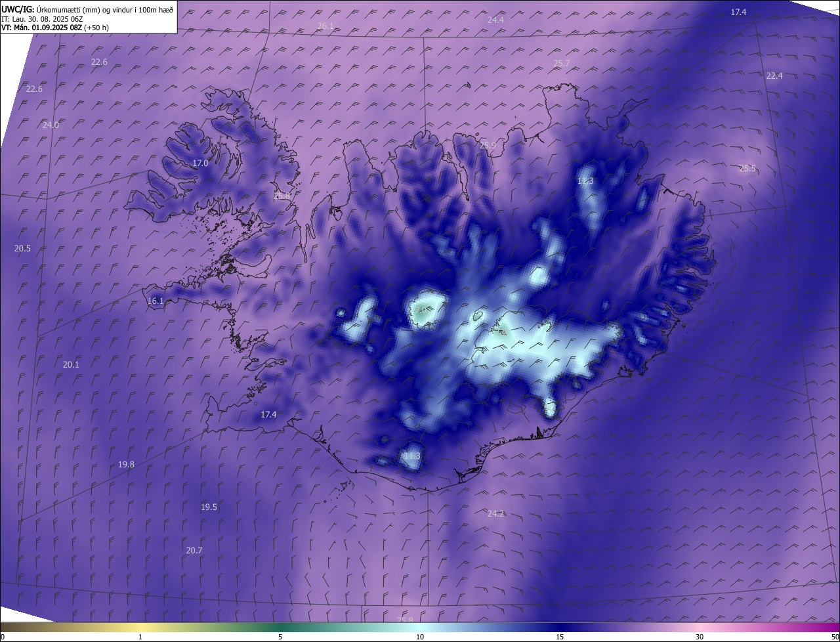
Task: Click the value label 20.5
Action: 22,248
